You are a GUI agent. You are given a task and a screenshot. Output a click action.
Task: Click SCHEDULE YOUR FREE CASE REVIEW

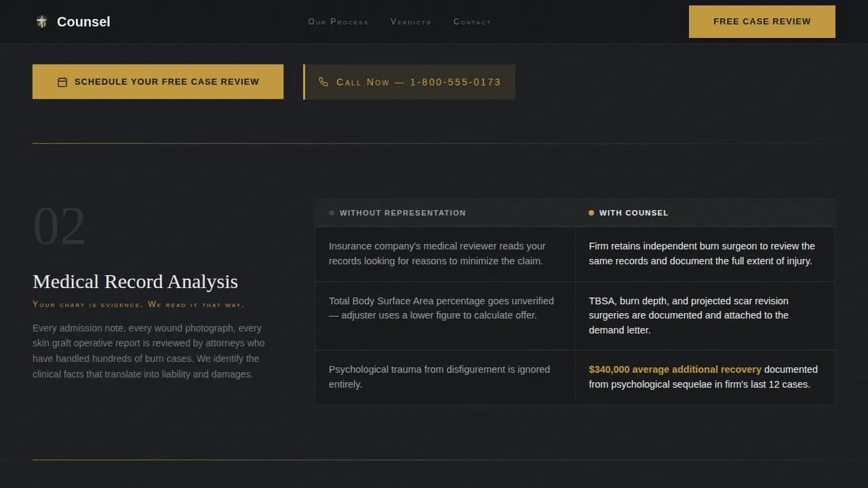(158, 81)
